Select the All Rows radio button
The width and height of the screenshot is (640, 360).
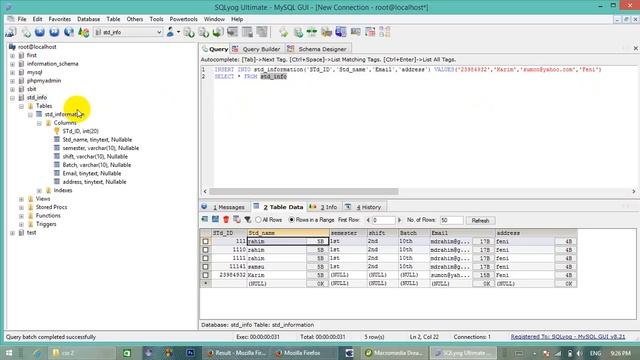pyautogui.click(x=258, y=220)
